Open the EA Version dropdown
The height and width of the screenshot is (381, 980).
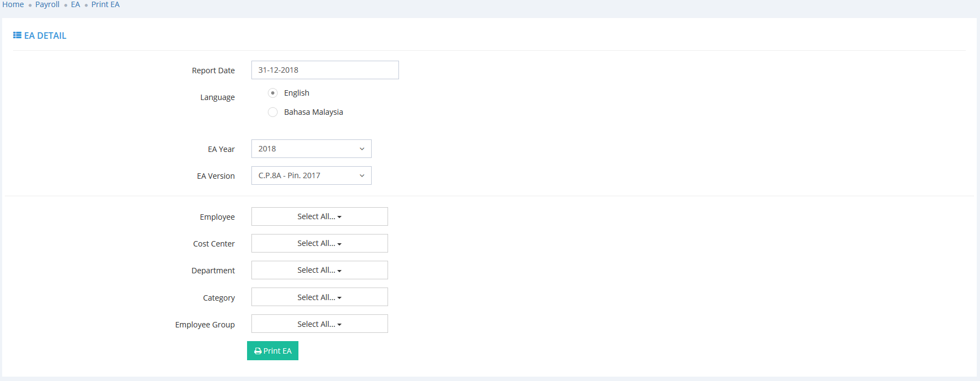click(x=311, y=175)
